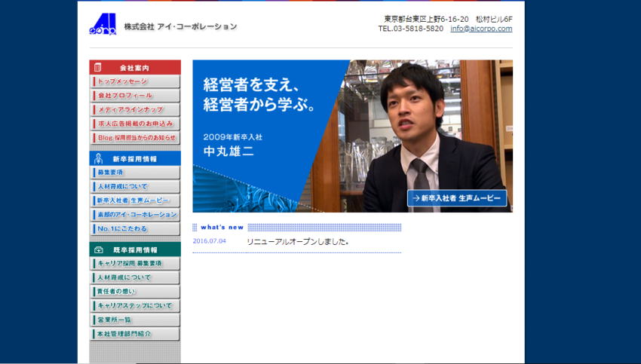This screenshot has height=364, width=641.
Task: Click the banner's 新卒入社者 生声ムービー button
Action: tap(457, 198)
